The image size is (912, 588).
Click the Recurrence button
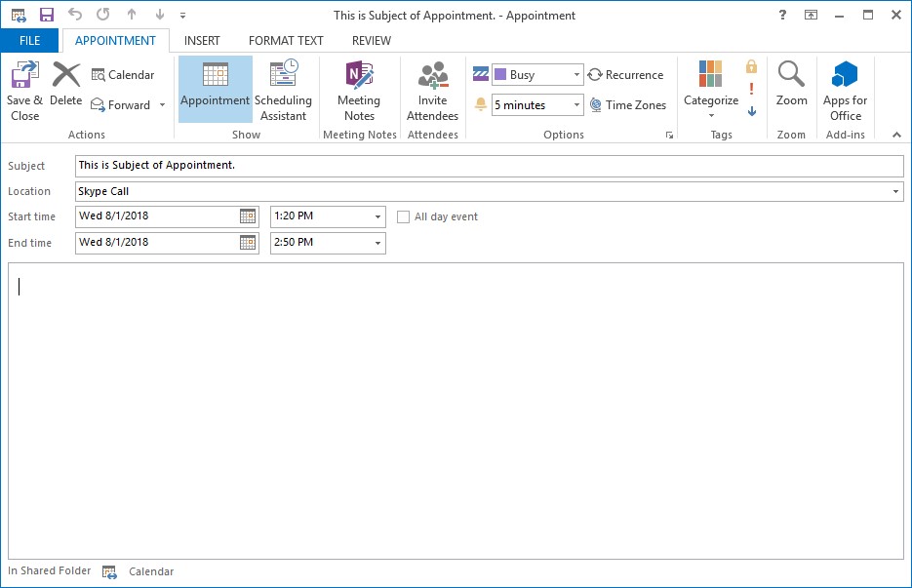[x=625, y=75]
